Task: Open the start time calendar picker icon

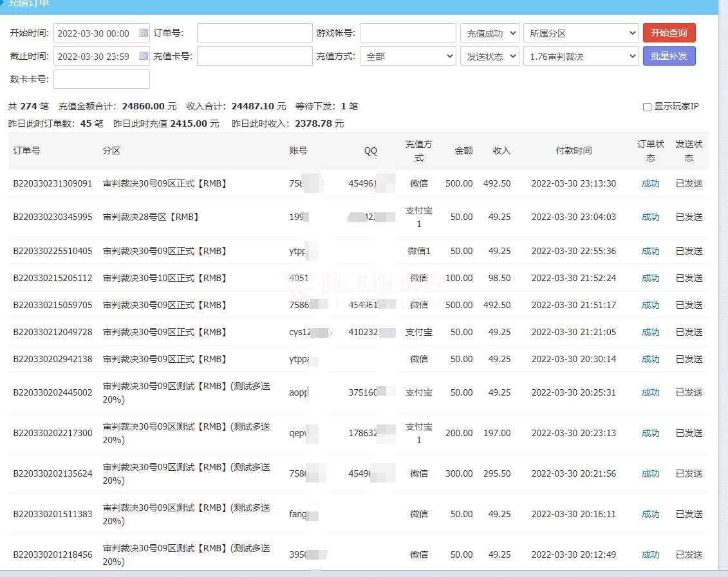Action: pyautogui.click(x=144, y=33)
